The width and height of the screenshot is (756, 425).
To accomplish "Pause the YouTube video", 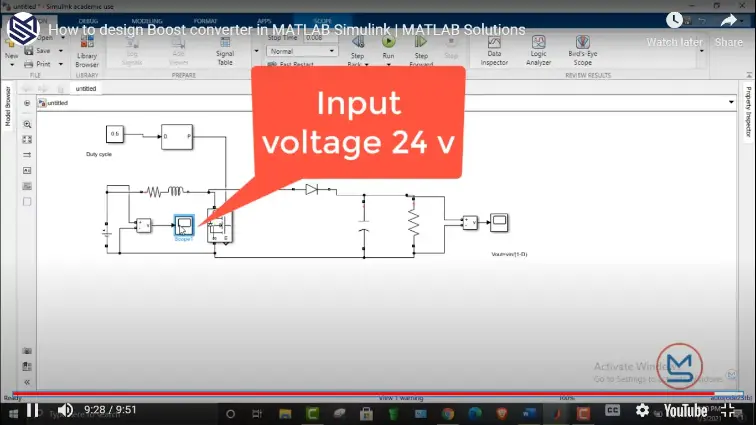I will (32, 410).
